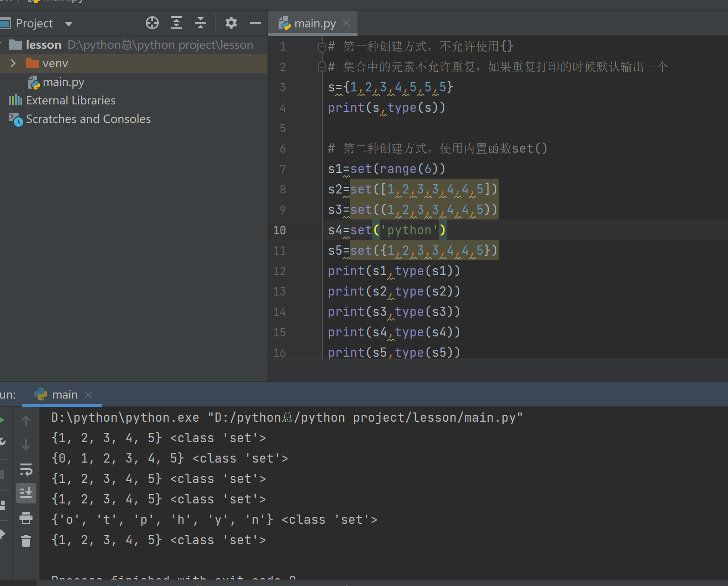Click line number 6 in gutter
The height and width of the screenshot is (586, 728).
point(283,148)
